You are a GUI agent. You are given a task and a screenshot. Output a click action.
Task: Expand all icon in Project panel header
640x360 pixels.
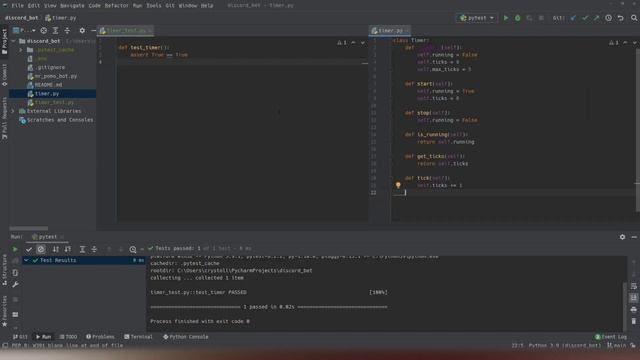(56, 31)
